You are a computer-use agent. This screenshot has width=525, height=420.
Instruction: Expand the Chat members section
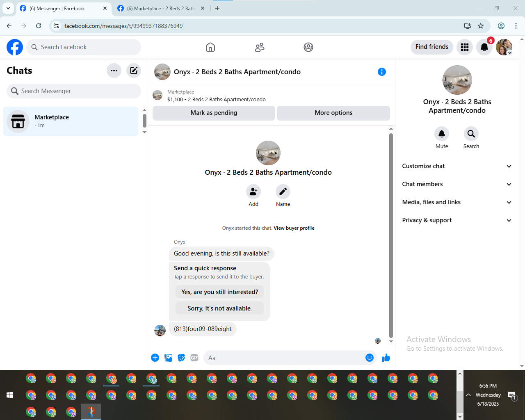(x=457, y=184)
